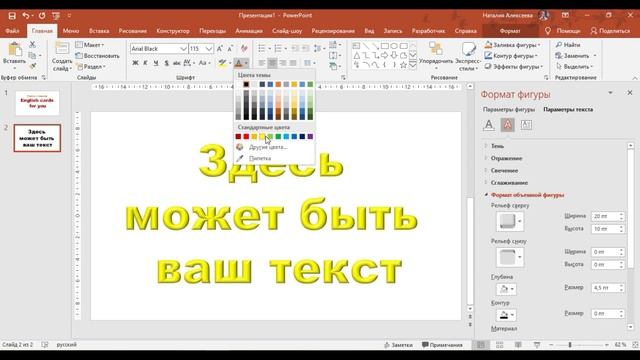Open the Анимация ribbon tab
640x360 pixels.
[x=249, y=31]
